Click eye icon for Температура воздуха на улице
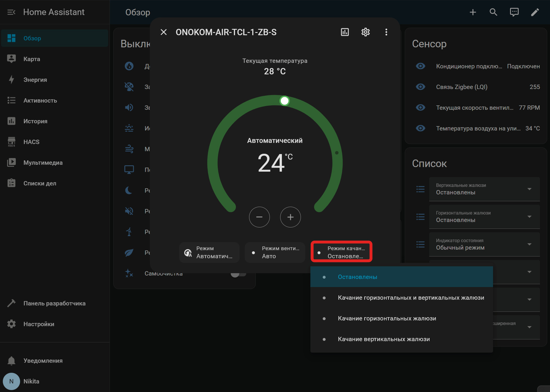This screenshot has height=392, width=550. [x=421, y=128]
